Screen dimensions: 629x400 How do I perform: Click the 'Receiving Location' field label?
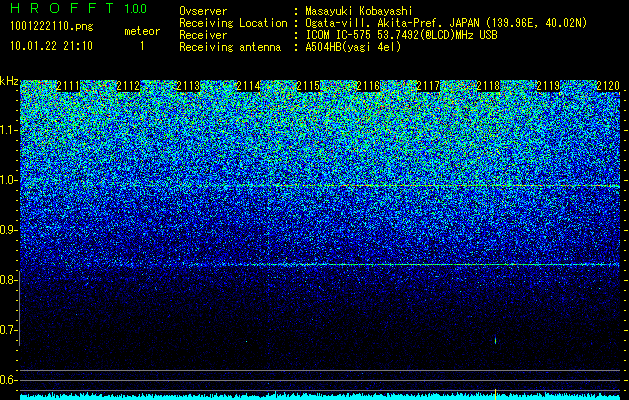click(233, 23)
